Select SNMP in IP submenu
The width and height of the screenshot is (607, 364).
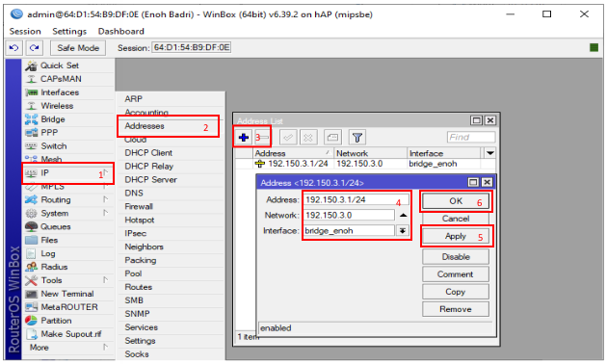point(171,314)
